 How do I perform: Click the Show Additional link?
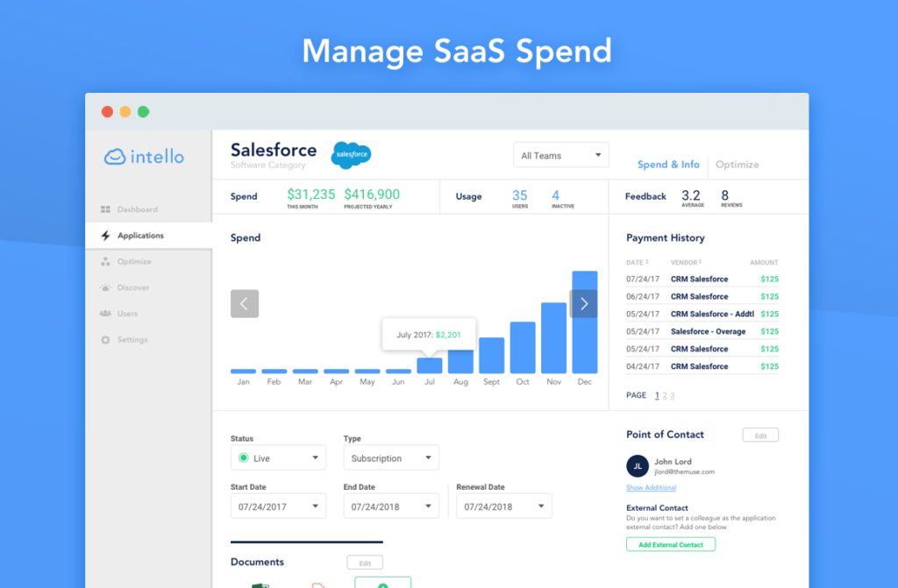pyautogui.click(x=652, y=488)
